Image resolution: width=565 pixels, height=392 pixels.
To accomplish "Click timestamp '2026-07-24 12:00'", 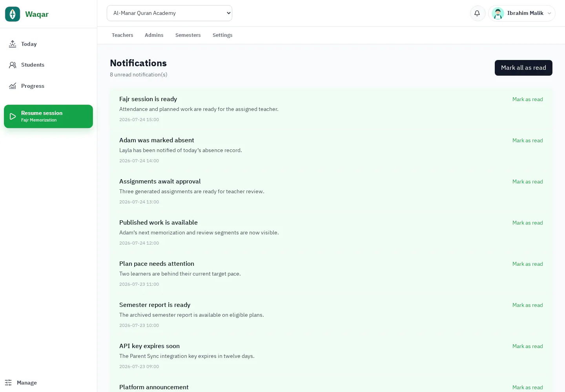I will [x=139, y=243].
